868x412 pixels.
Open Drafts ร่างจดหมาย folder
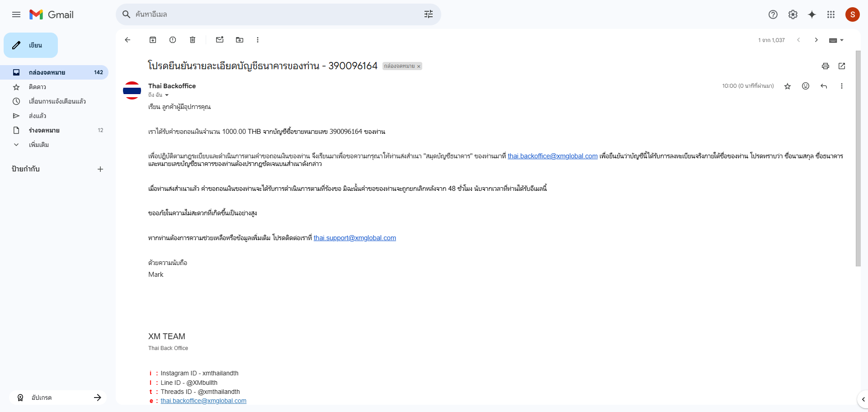tap(54, 130)
